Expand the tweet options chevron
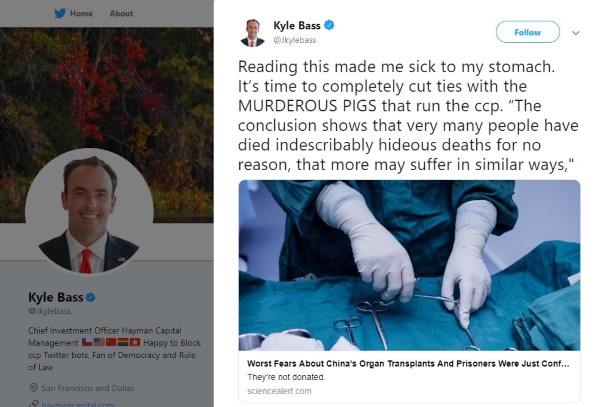The width and height of the screenshot is (600, 407). coord(576,33)
